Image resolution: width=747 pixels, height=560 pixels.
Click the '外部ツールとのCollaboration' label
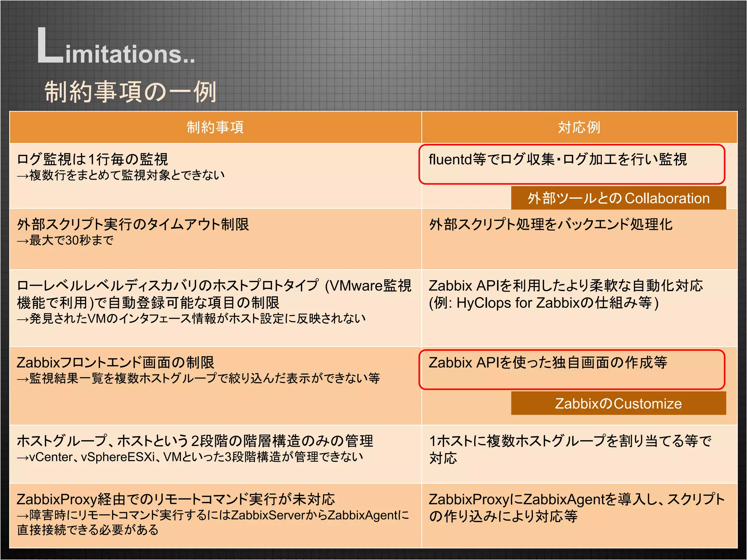tap(619, 198)
